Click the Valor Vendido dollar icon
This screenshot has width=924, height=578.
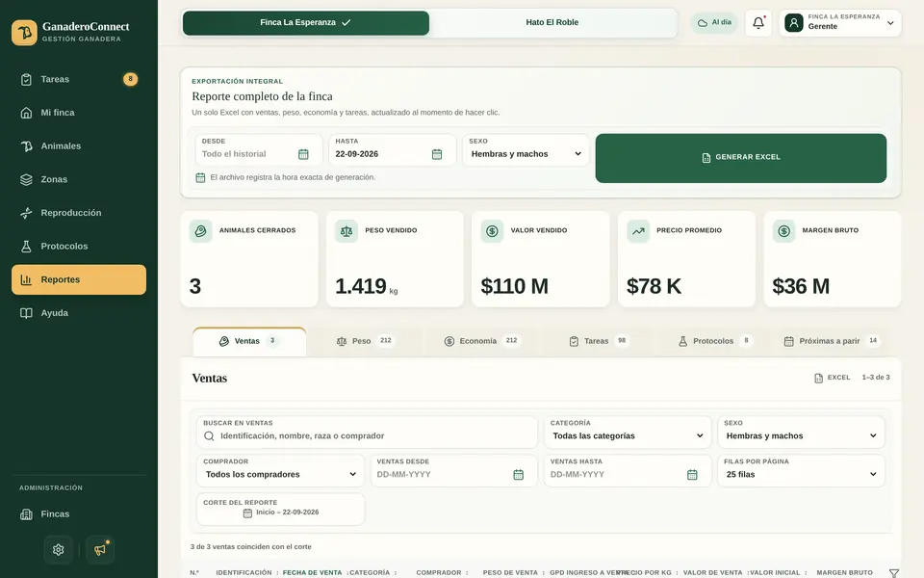coord(492,230)
